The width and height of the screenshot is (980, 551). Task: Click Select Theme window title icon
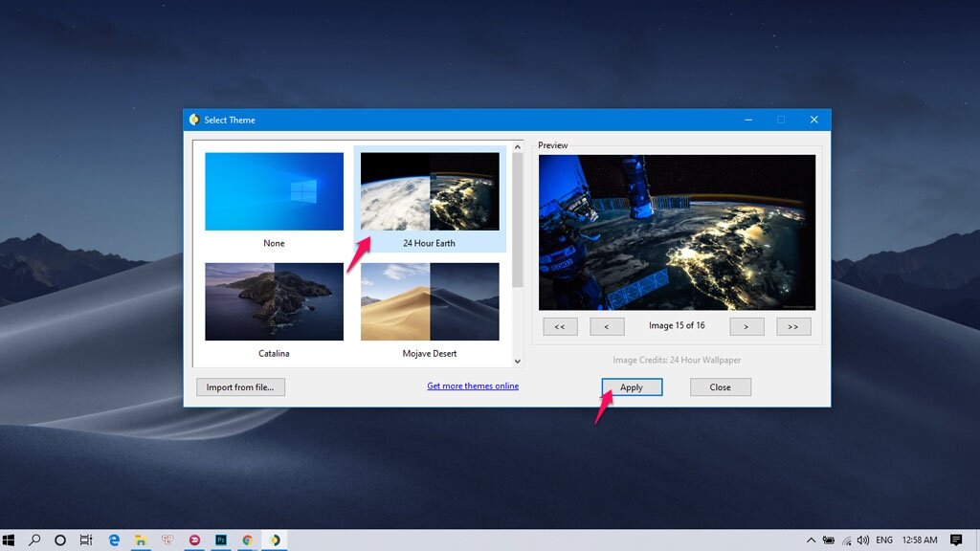click(x=194, y=120)
